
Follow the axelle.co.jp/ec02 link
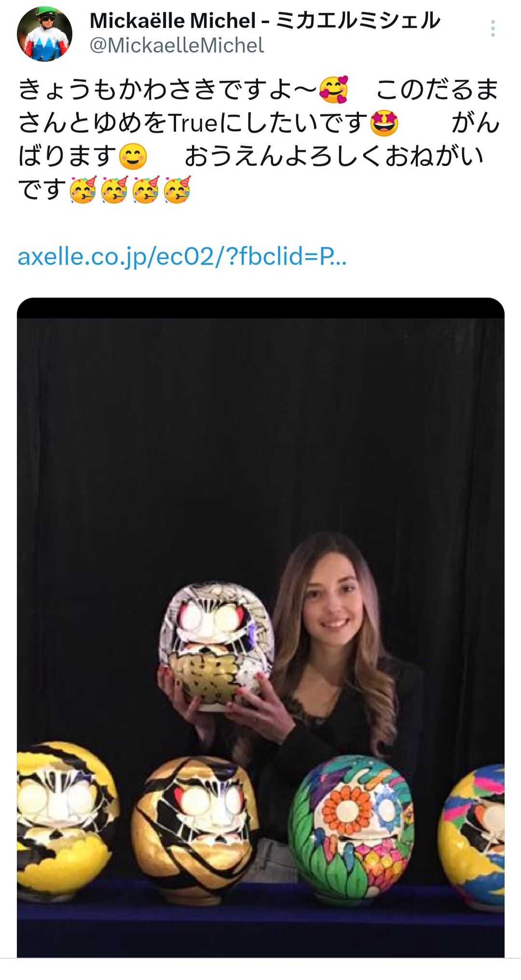click(x=182, y=256)
